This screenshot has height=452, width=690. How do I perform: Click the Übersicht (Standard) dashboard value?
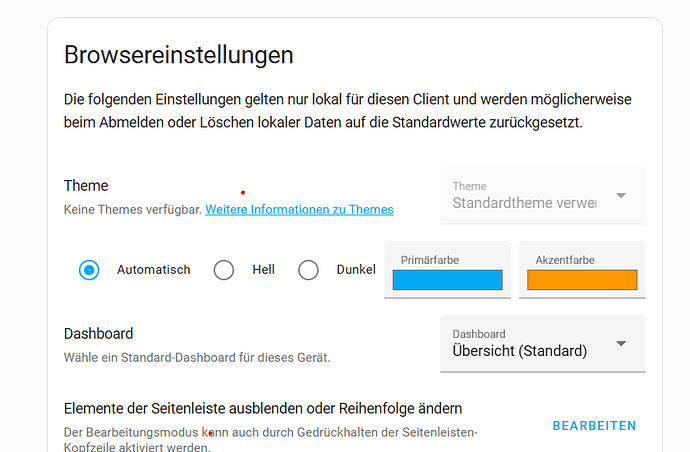click(519, 351)
